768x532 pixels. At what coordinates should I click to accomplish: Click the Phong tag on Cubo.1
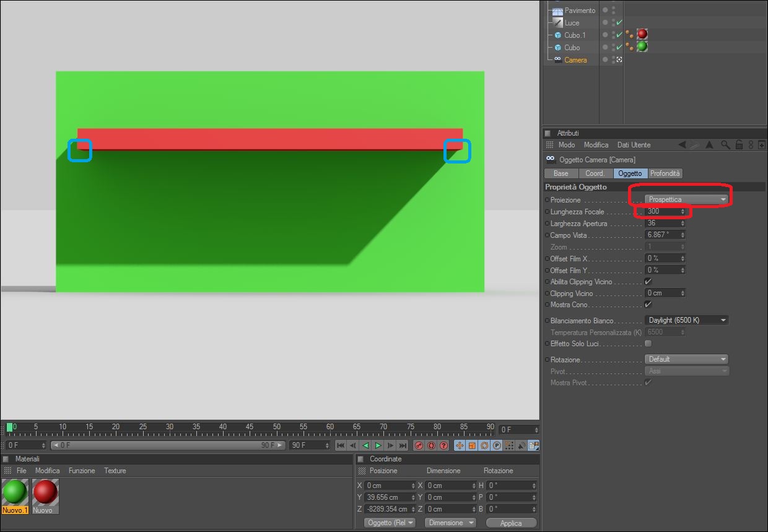point(630,34)
